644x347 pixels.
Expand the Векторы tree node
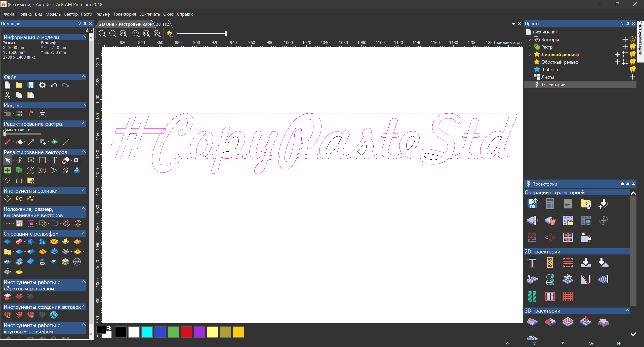click(x=530, y=39)
